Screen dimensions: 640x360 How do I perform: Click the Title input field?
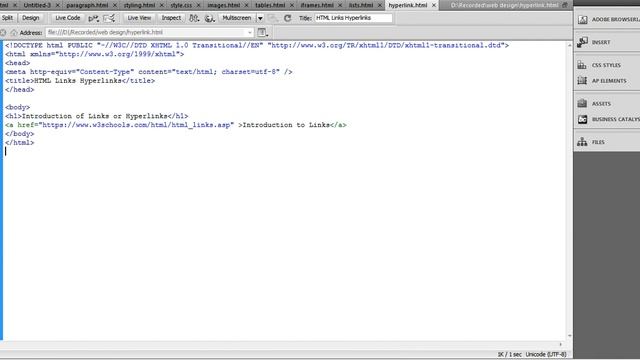353,18
